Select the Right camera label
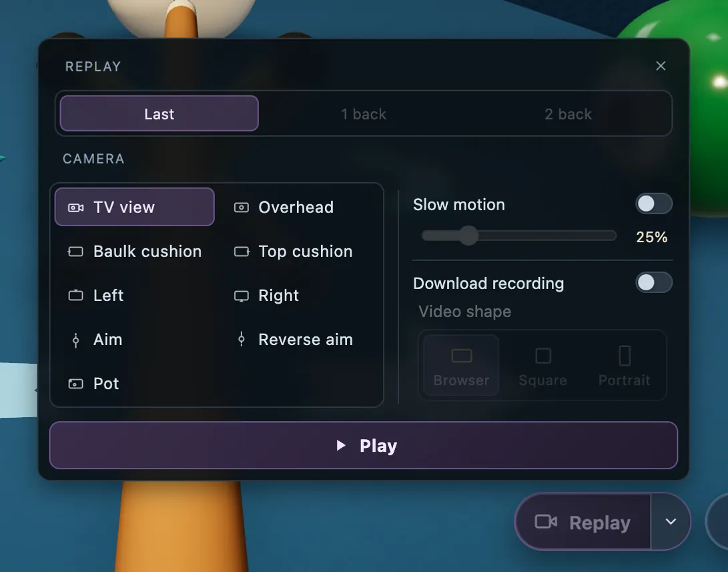Screen dimensions: 728x572 pos(278,296)
